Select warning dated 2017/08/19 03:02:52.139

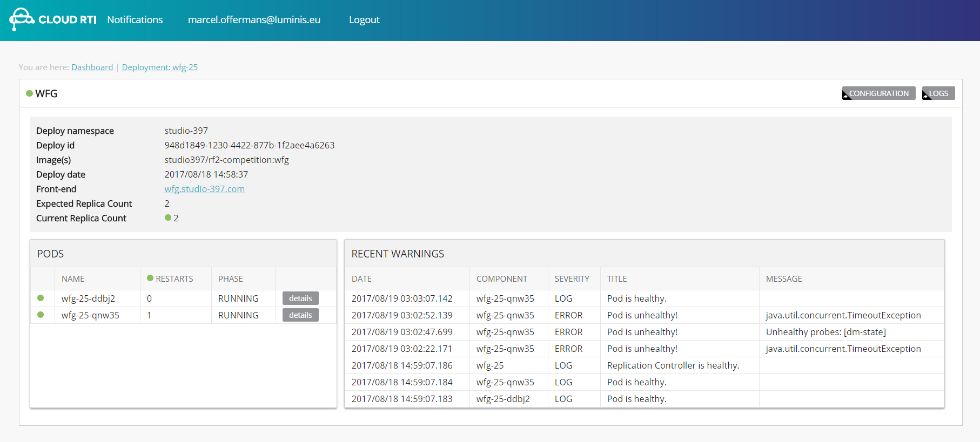click(x=645, y=315)
